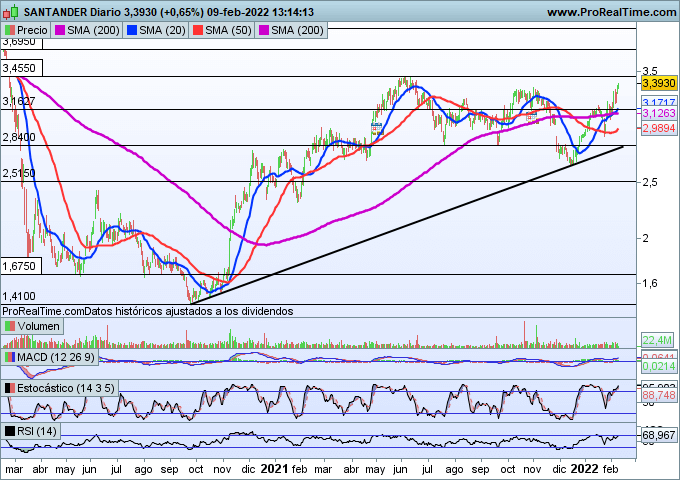This screenshot has width=680, height=480.
Task: Click the Precio candle color icon
Action: 10,30
